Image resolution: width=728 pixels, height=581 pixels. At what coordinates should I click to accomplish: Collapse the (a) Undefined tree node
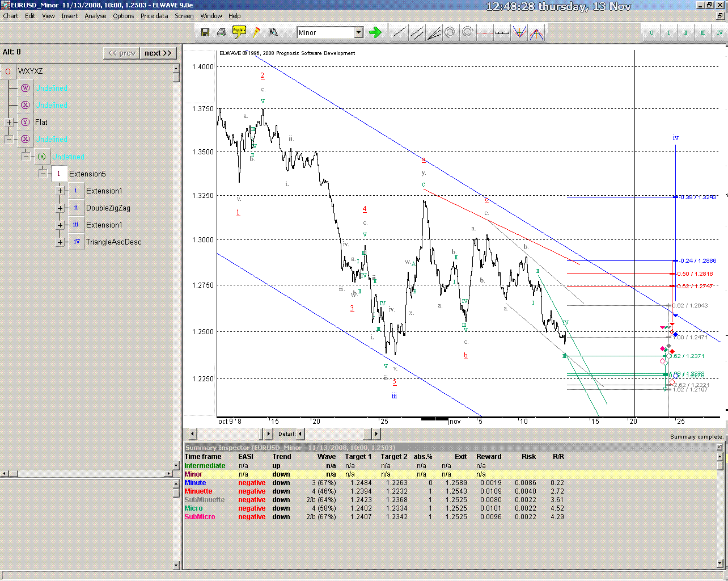[x=26, y=157]
